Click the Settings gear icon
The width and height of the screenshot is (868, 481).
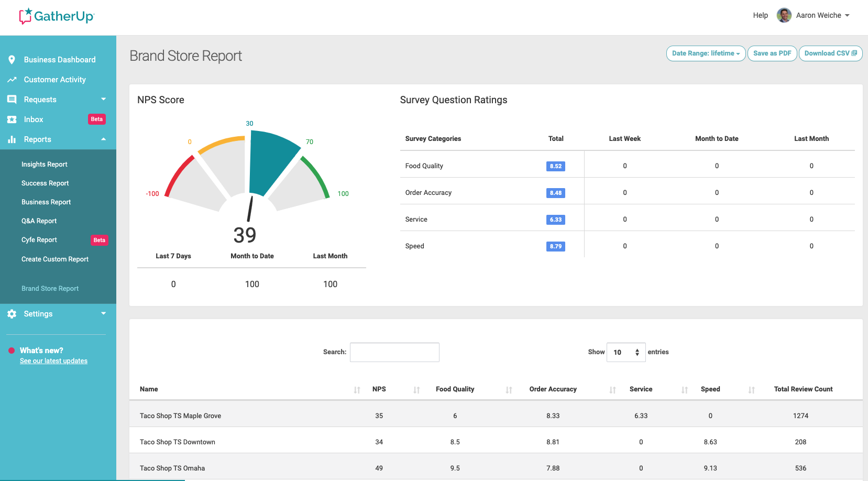coord(12,314)
